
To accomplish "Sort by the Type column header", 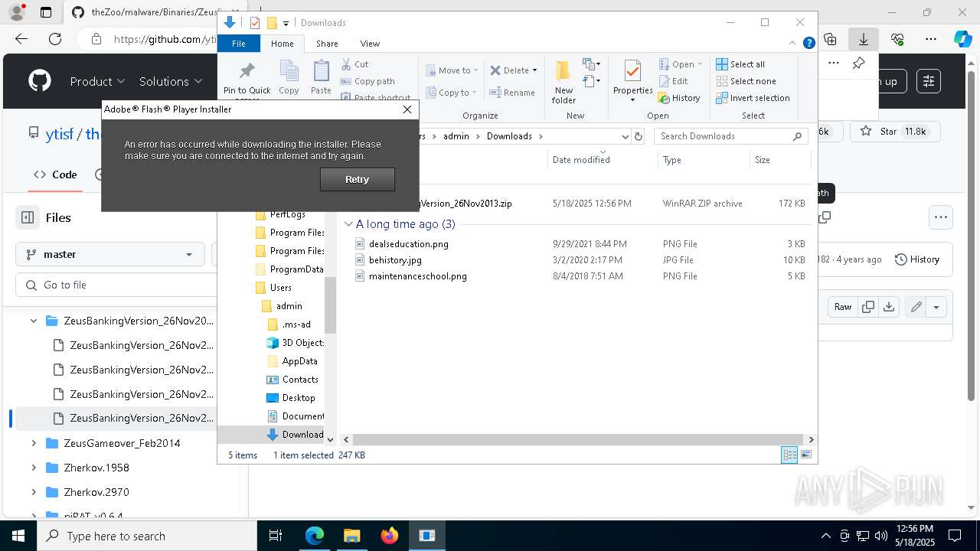I will pos(703,160).
